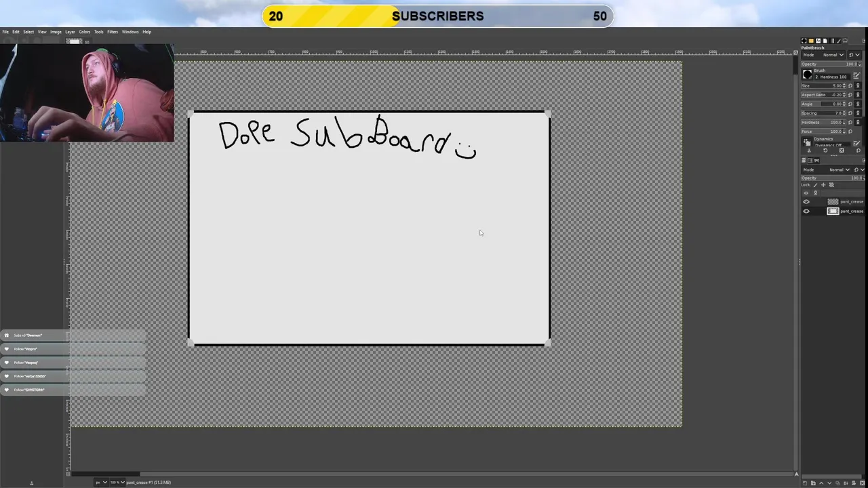Open the layer Mode dropdown

point(826,170)
